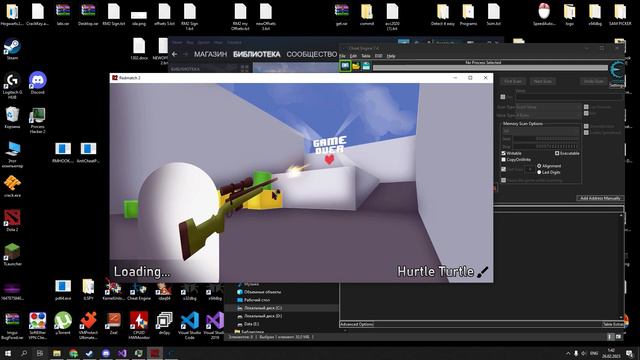
Task: Go back with Steam's back arrow
Action: [175, 54]
